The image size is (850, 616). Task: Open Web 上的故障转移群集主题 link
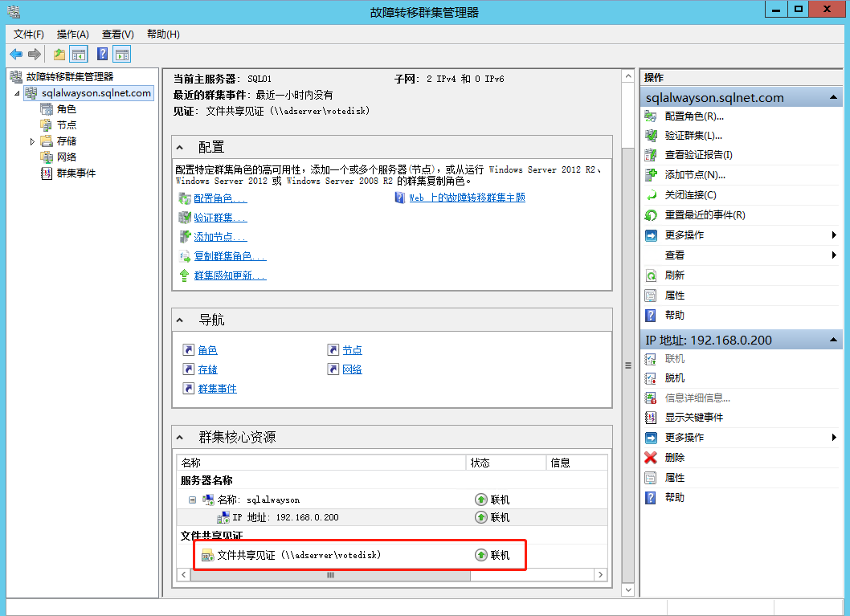coord(467,198)
